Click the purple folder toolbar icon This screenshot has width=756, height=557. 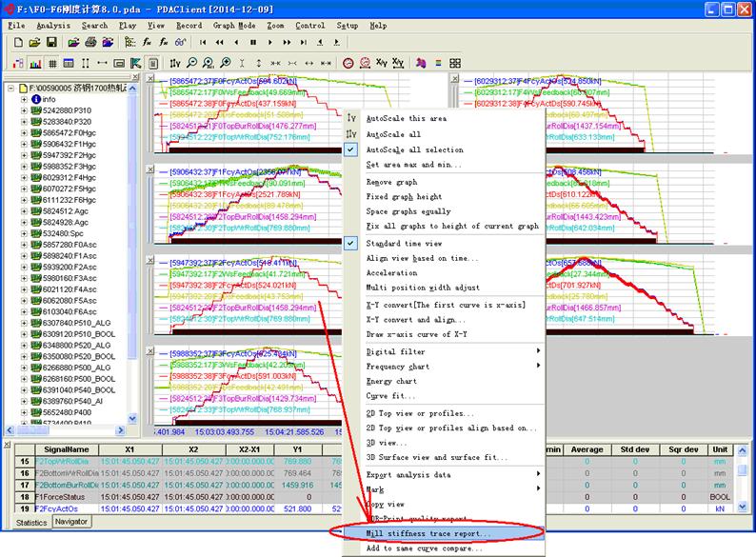(108, 43)
